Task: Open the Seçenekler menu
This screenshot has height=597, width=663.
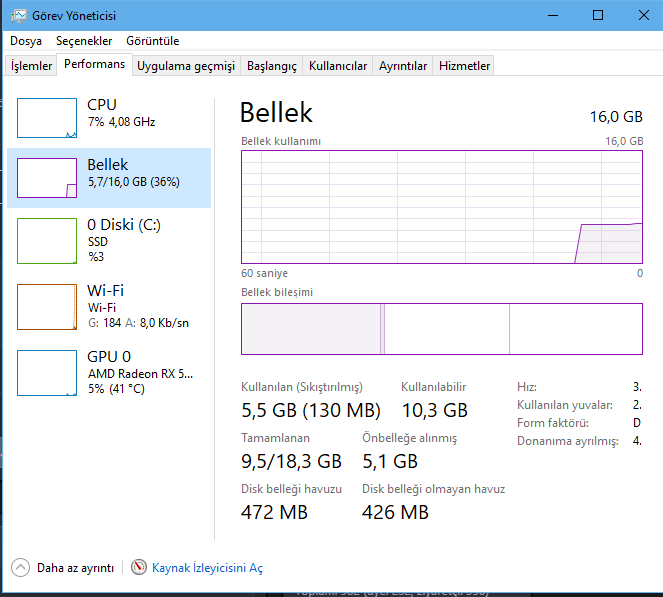Action: (84, 41)
